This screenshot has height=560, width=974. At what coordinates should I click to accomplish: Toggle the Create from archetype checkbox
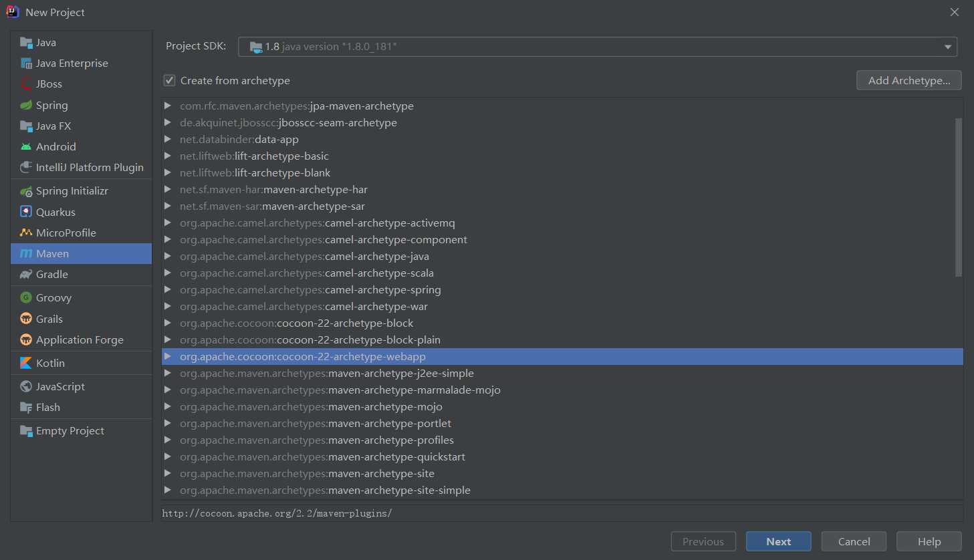click(170, 80)
